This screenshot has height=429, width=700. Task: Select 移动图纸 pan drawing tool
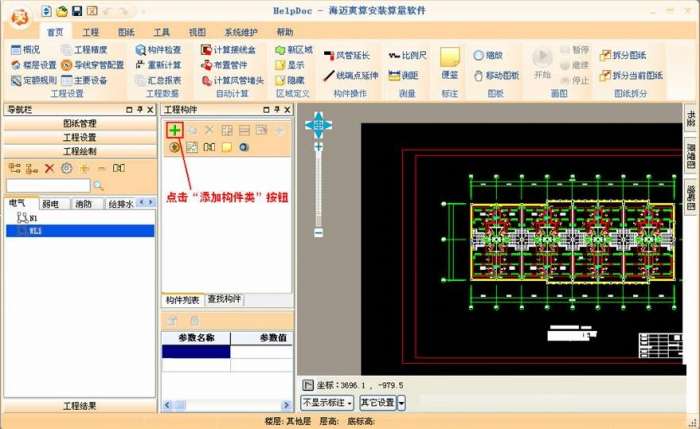(x=496, y=75)
